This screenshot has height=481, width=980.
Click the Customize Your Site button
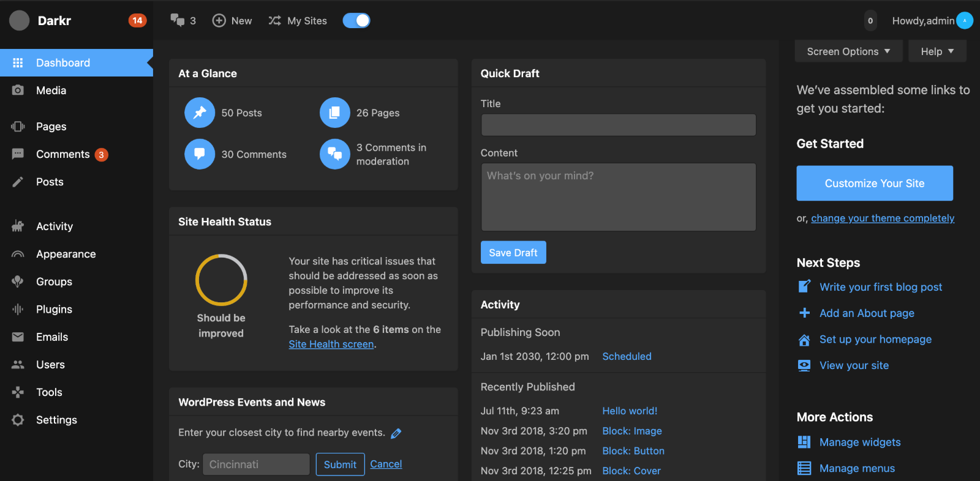(875, 183)
